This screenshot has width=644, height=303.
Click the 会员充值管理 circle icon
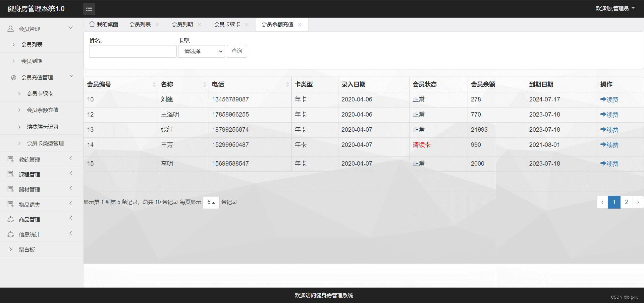tap(14, 78)
